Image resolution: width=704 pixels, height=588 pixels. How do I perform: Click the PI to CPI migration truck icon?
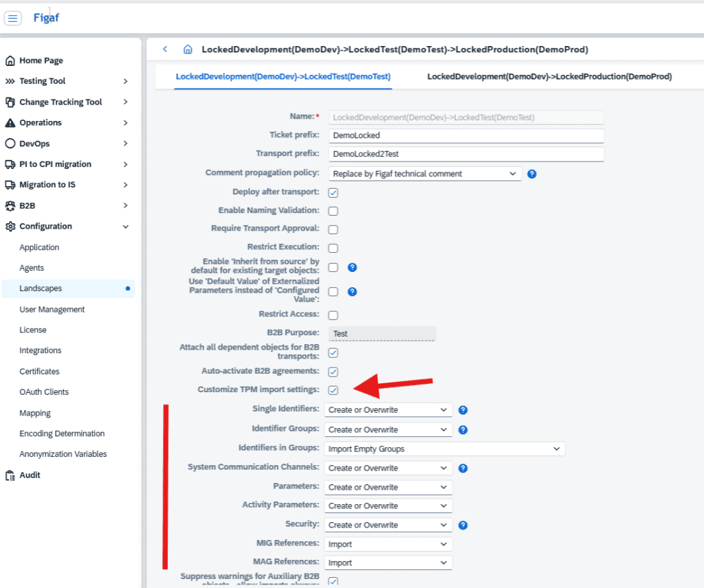click(10, 164)
